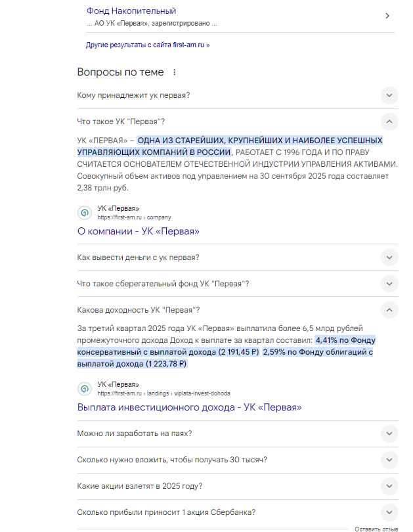413x532 pixels.
Task: Expand "Что такое сберегательный фонд УК "Первая"?"
Action: pos(389,284)
